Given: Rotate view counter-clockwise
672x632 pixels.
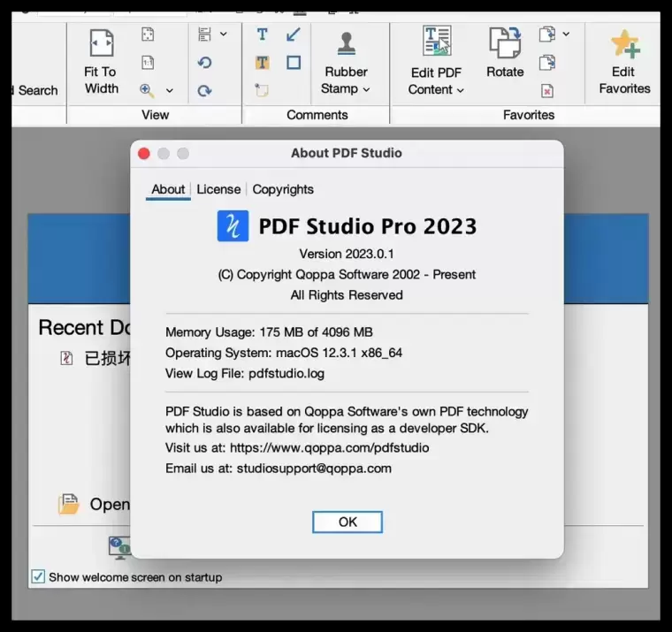Looking at the screenshot, I should 204,63.
